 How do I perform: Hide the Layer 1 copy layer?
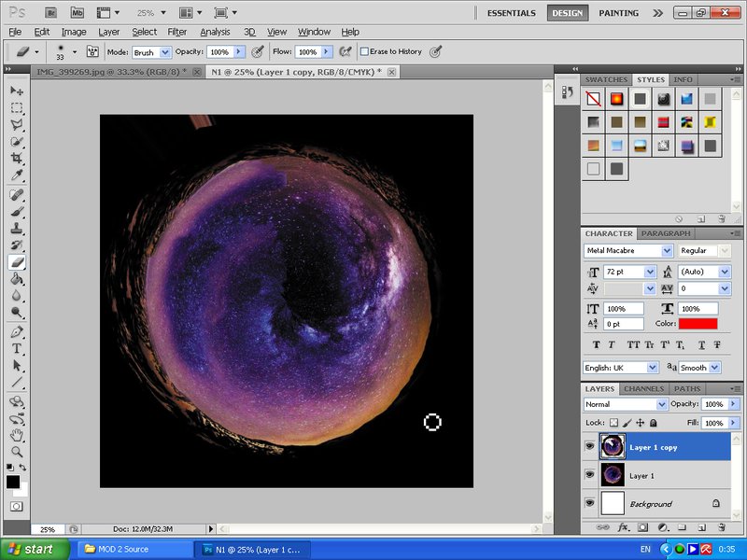pyautogui.click(x=590, y=446)
